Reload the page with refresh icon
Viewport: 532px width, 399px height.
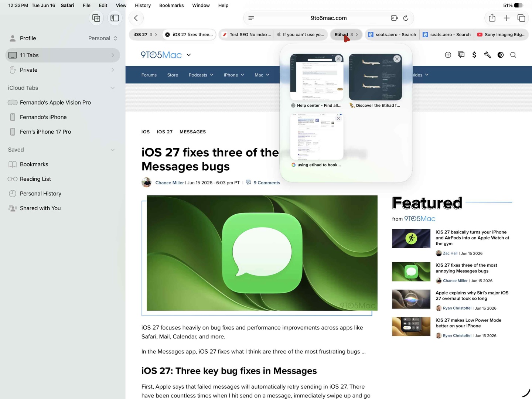[406, 18]
